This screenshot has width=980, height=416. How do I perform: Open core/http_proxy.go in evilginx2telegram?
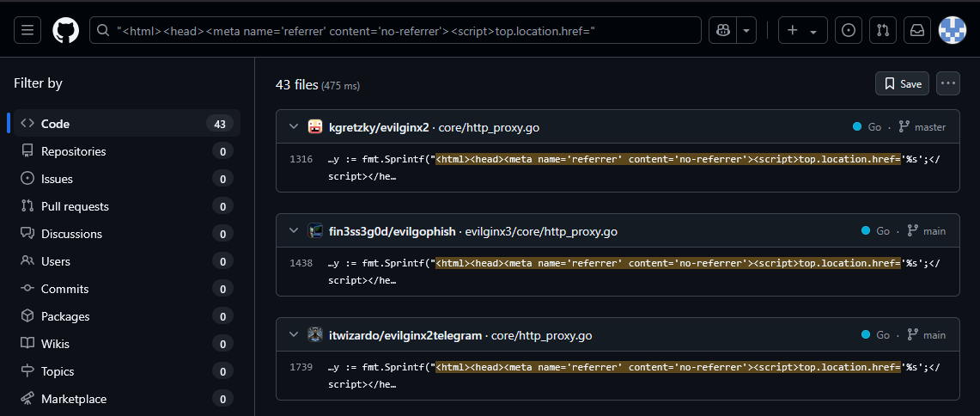click(x=541, y=335)
